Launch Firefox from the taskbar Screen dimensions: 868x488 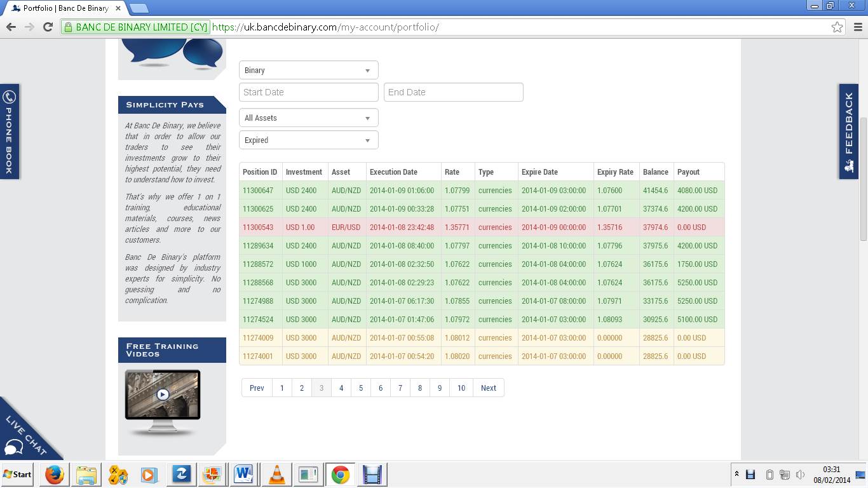(55, 475)
